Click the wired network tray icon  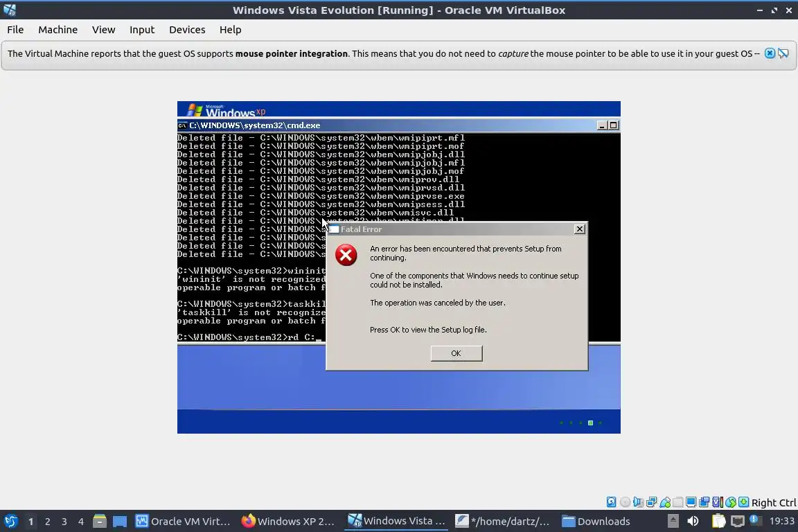tap(738, 521)
